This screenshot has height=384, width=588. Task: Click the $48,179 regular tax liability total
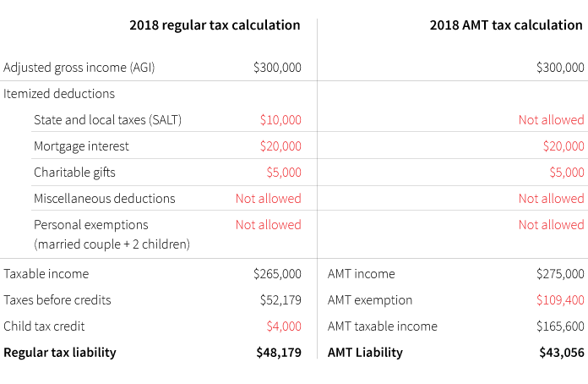(278, 352)
